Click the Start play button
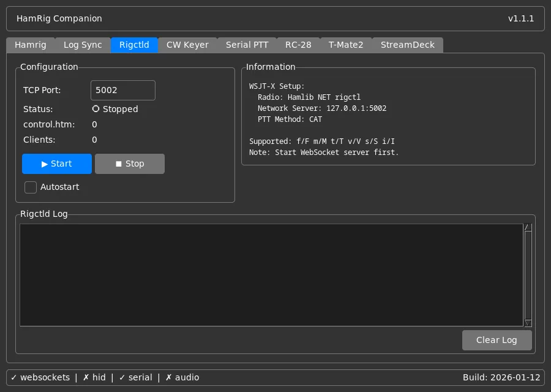Viewport: 551px width, 392px height. pyautogui.click(x=56, y=164)
